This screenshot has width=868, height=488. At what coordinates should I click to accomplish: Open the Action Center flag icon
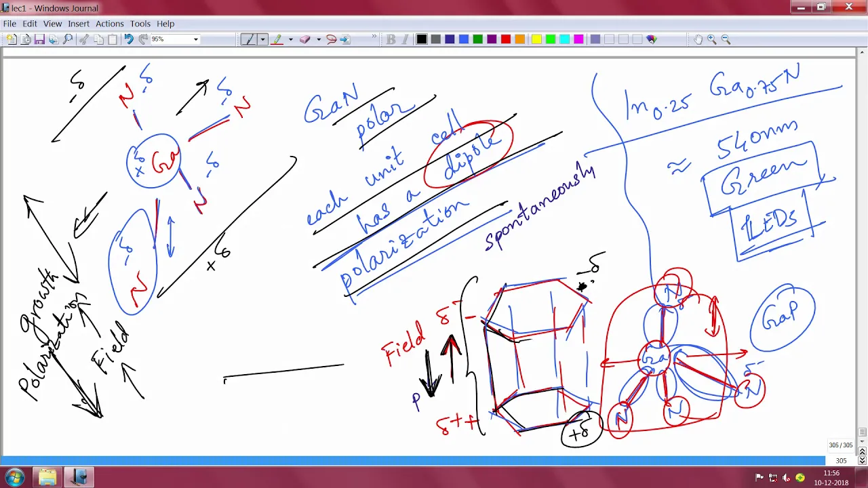[760, 477]
